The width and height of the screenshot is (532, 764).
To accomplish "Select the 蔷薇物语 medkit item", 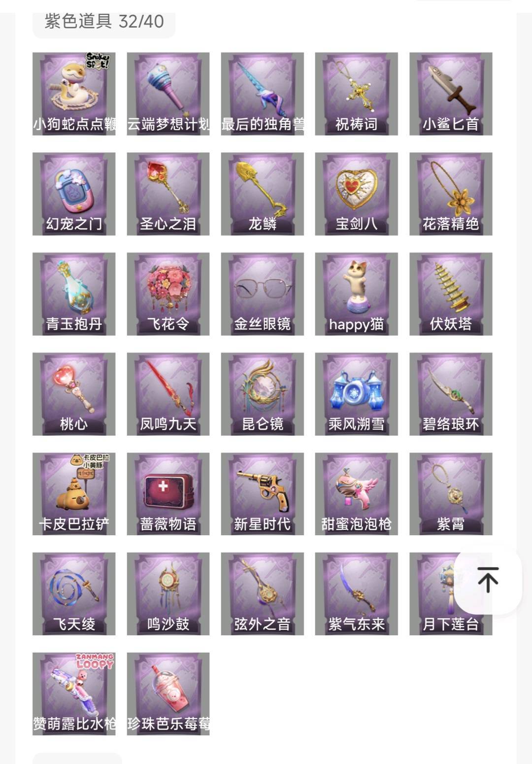I will (168, 494).
